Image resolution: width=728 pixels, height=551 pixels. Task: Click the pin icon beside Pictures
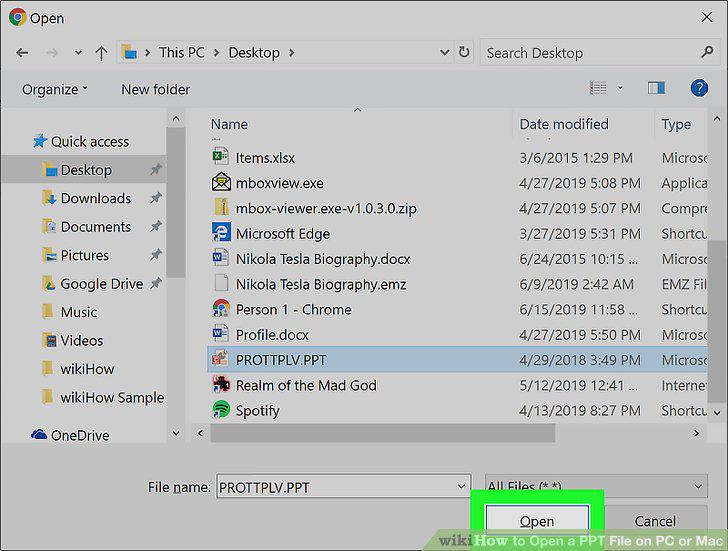[156, 254]
